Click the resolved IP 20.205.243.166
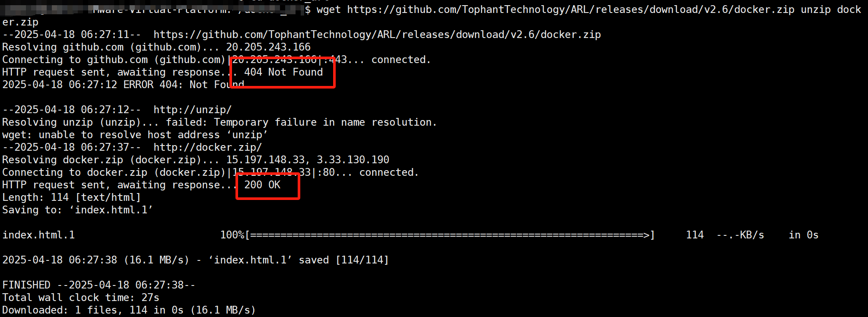This screenshot has width=868, height=317. [x=268, y=47]
